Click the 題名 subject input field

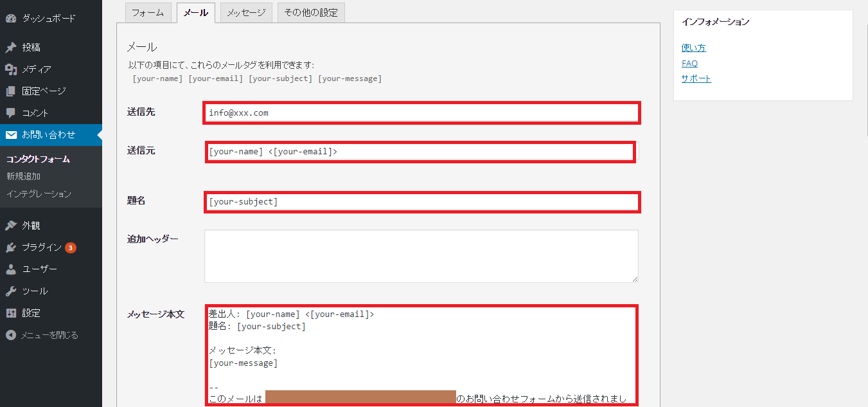421,201
